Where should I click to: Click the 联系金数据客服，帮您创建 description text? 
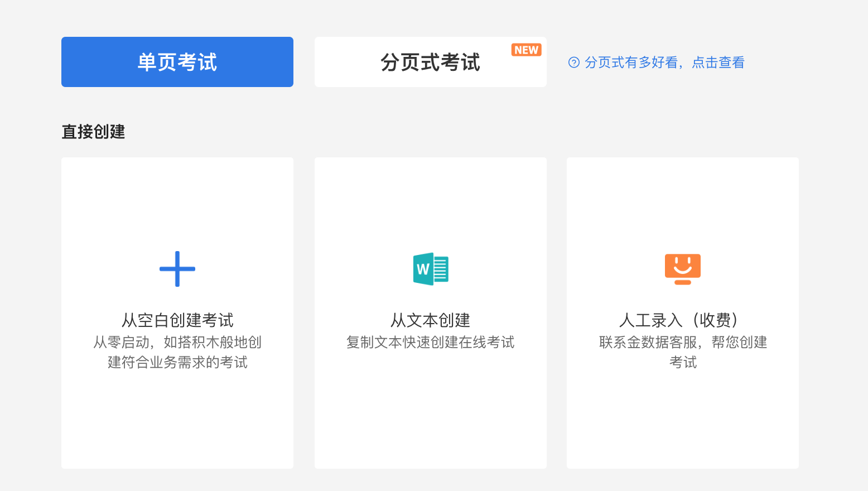pyautogui.click(x=683, y=342)
